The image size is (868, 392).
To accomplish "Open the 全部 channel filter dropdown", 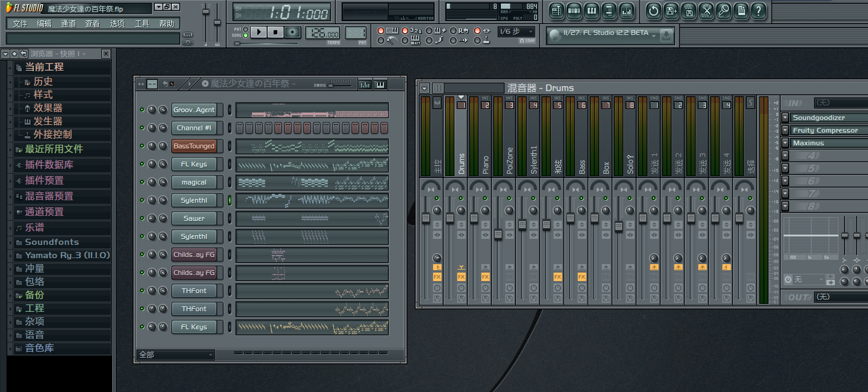I will (176, 355).
